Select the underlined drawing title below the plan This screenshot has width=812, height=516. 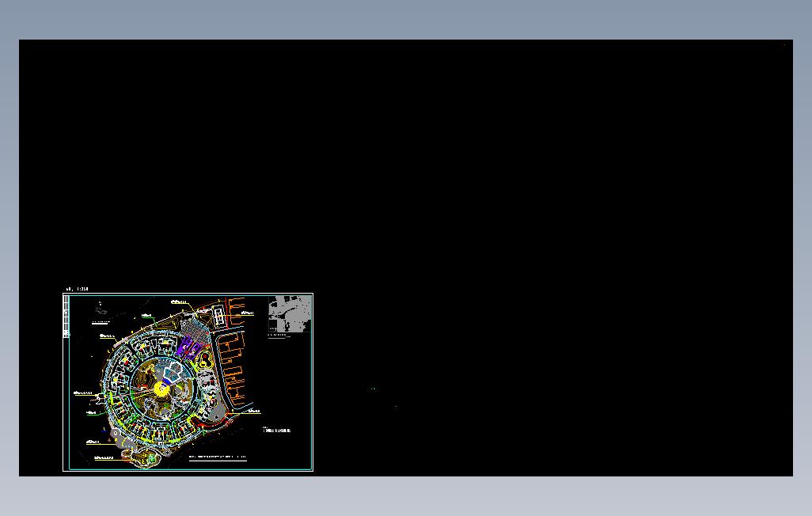click(x=218, y=458)
